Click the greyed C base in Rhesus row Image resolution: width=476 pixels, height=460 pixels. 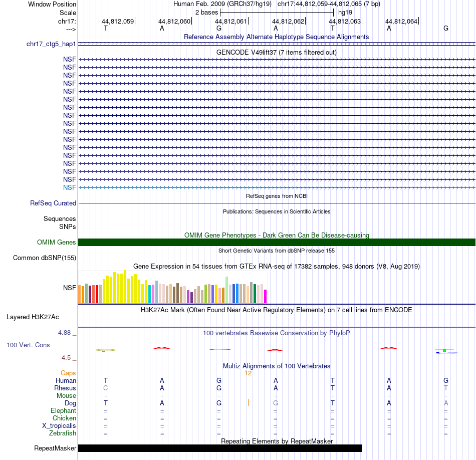(106, 388)
